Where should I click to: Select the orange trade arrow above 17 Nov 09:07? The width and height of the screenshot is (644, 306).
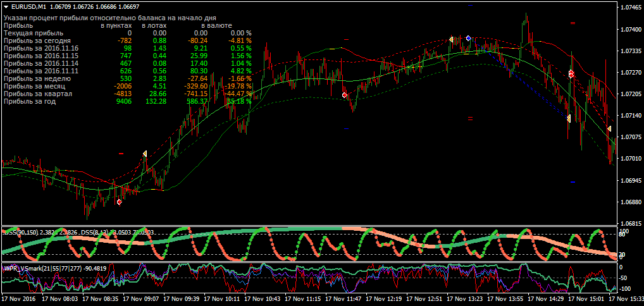[x=145, y=154]
